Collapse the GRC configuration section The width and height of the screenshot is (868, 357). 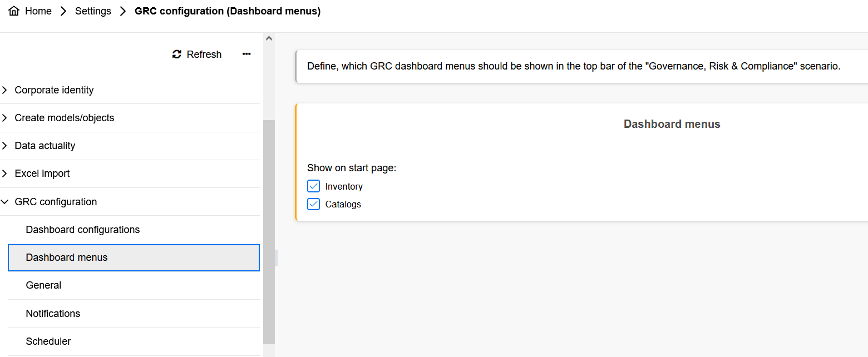coord(5,202)
